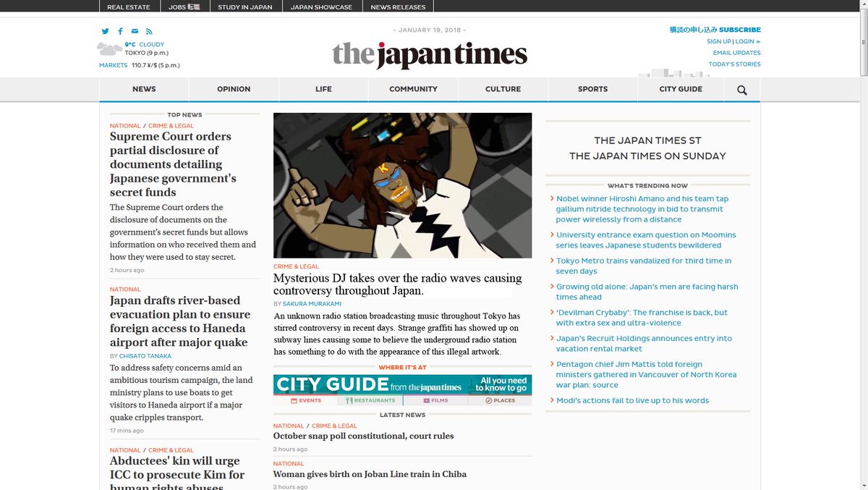This screenshot has height=490, width=868.
Task: Open October snap poll constitutional headline
Action: 363,436
